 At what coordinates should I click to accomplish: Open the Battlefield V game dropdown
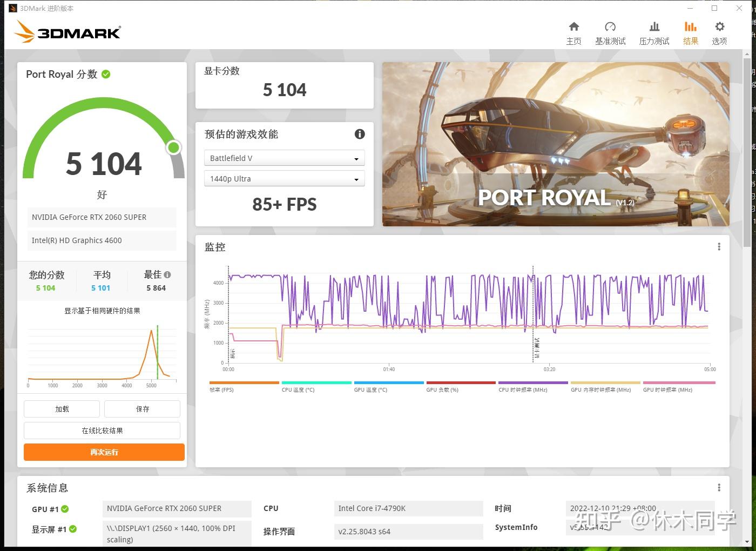(x=285, y=158)
